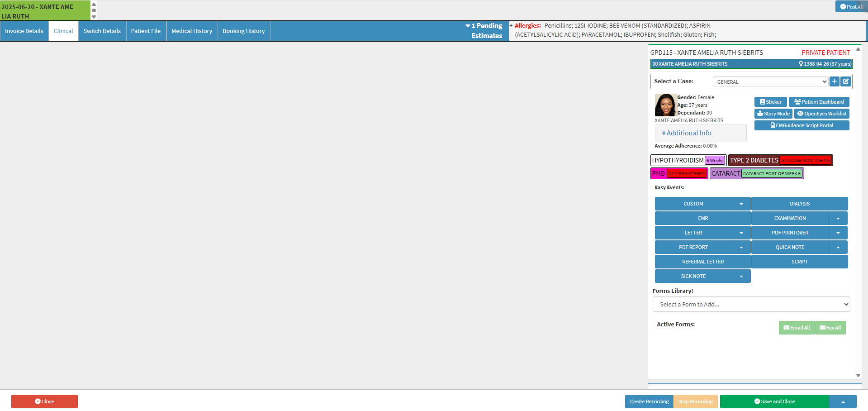Click the location pin beside the birth date
Screen dimensions: 868x411
(x=801, y=64)
